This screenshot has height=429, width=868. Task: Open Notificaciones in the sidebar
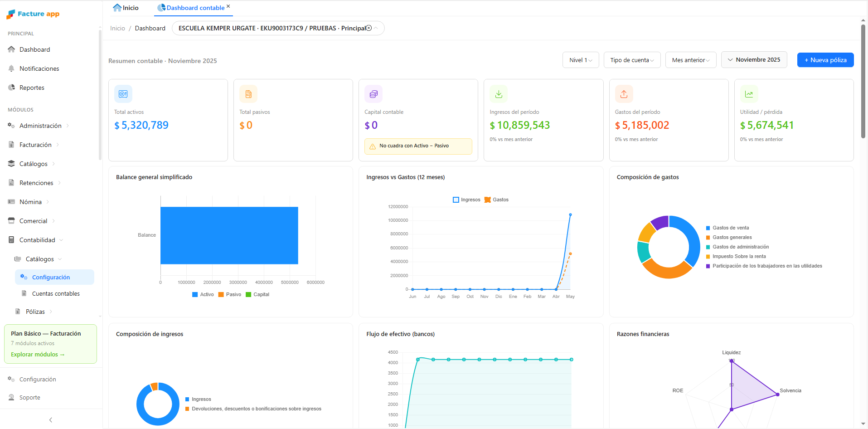point(39,68)
